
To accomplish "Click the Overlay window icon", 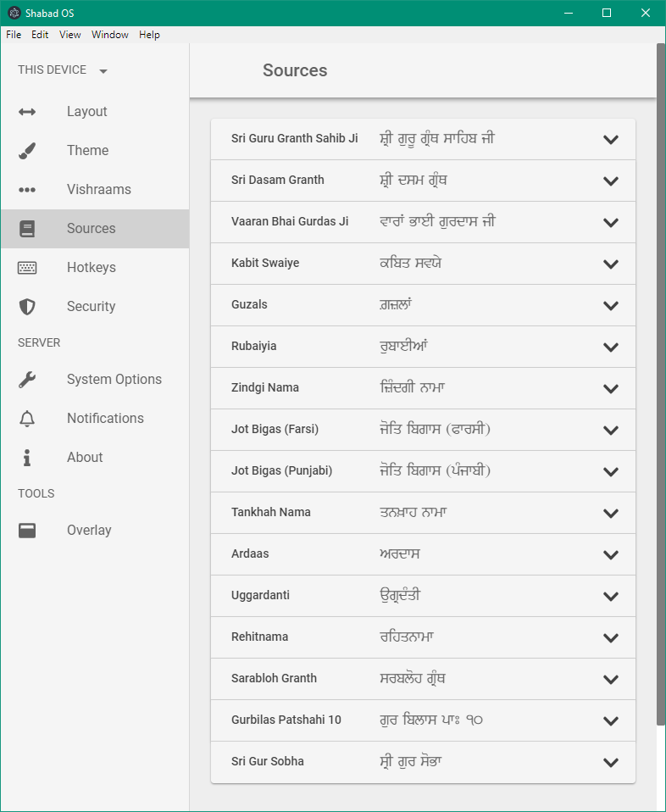I will tap(27, 531).
